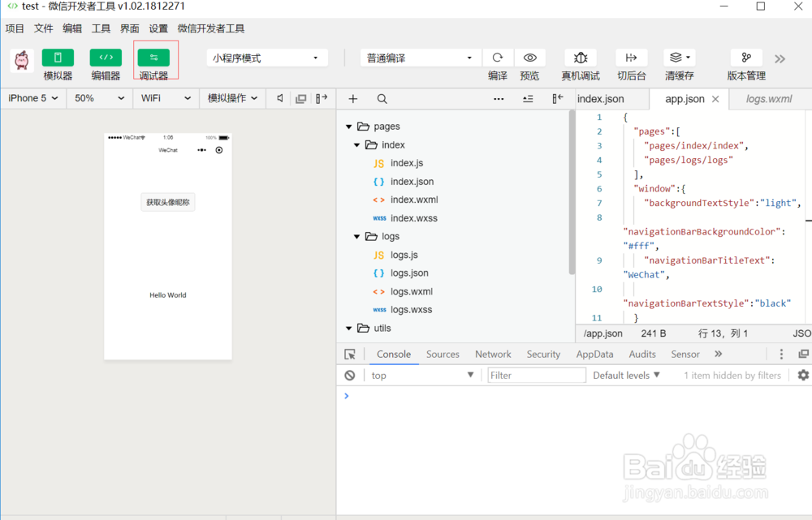This screenshot has width=812, height=520.
Task: Switch to logs.wxml editor tab
Action: [x=769, y=99]
